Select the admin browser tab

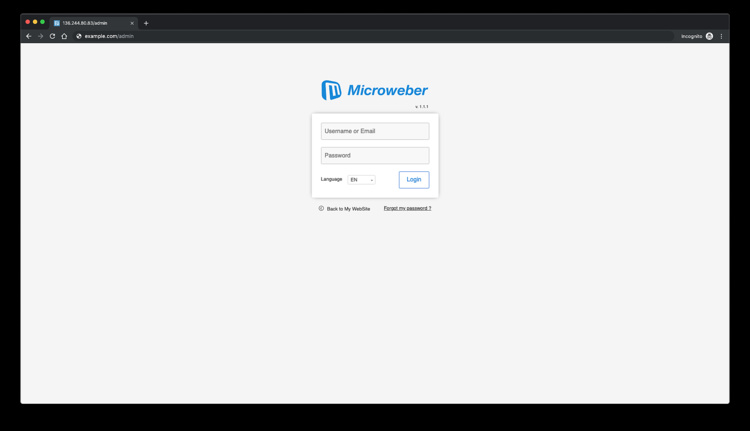pos(90,23)
